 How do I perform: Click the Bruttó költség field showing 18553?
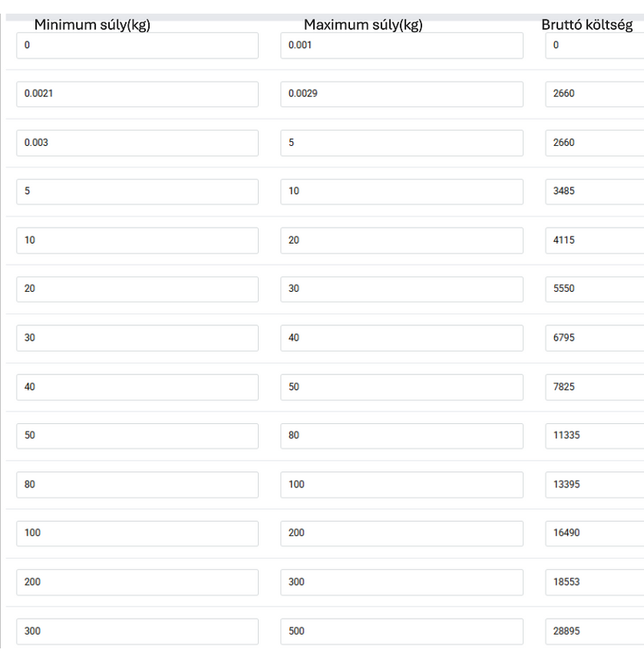pos(594,582)
